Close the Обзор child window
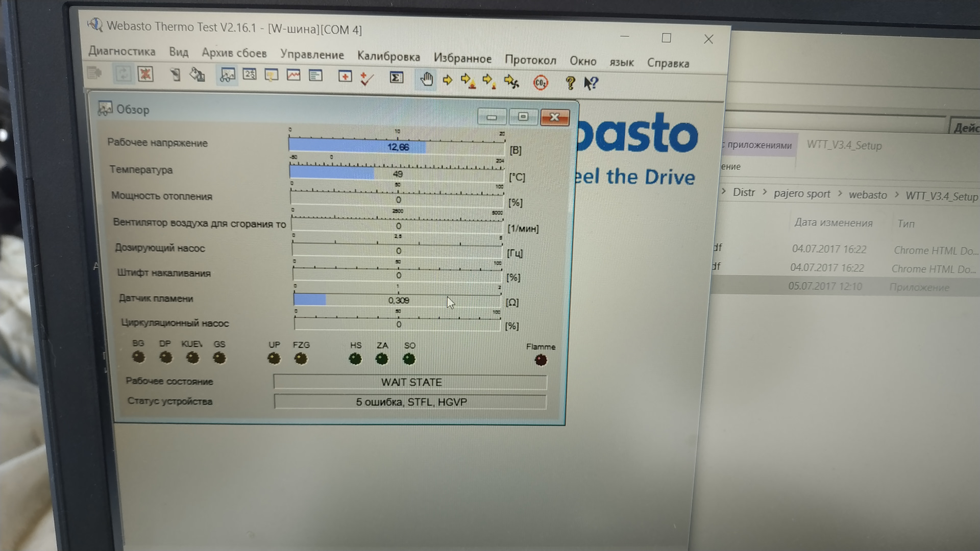 click(x=554, y=117)
